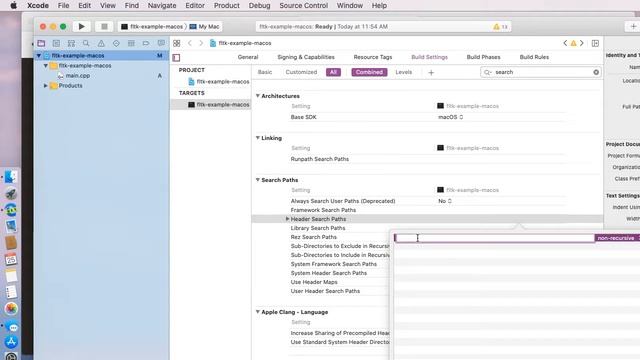Open the Symbol navigator icon
The image size is (640, 360).
tap(71, 43)
